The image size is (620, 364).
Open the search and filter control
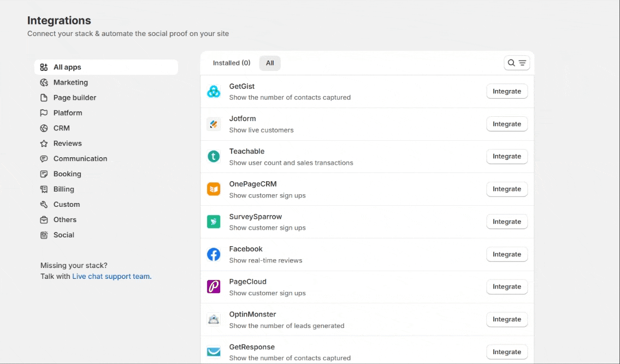click(516, 63)
